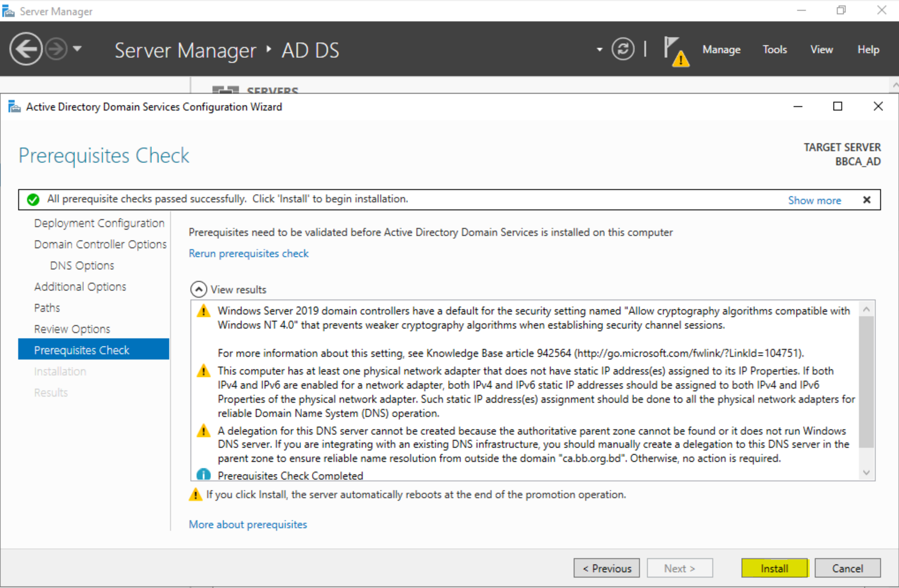Select Review Options step

[x=72, y=329]
